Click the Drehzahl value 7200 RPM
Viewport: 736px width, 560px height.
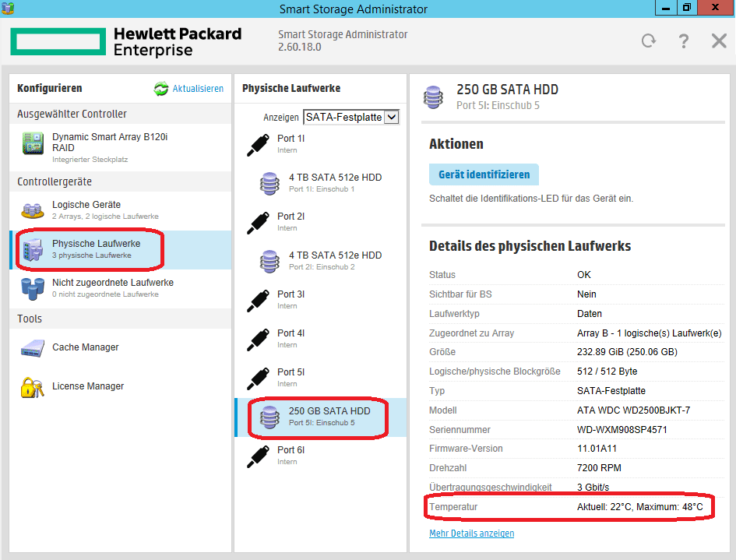599,468
